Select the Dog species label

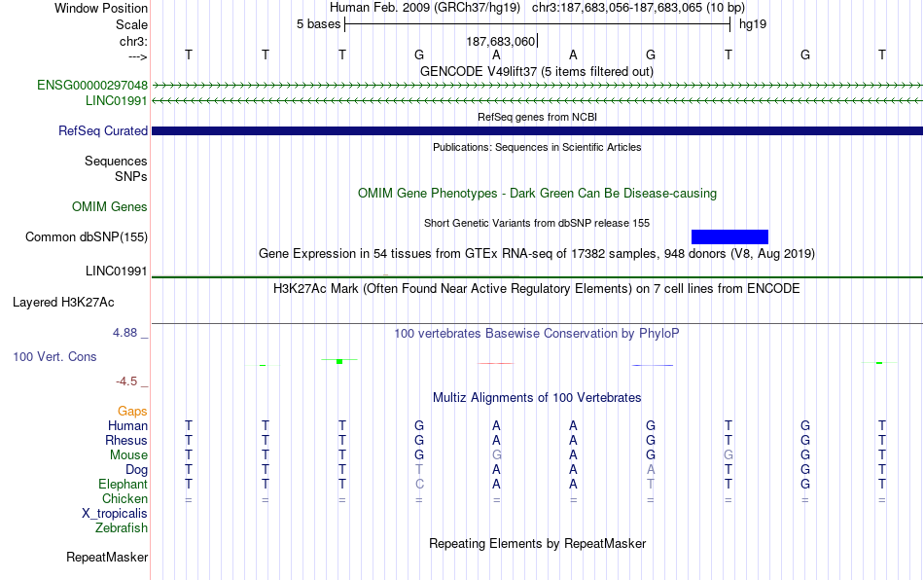point(136,470)
